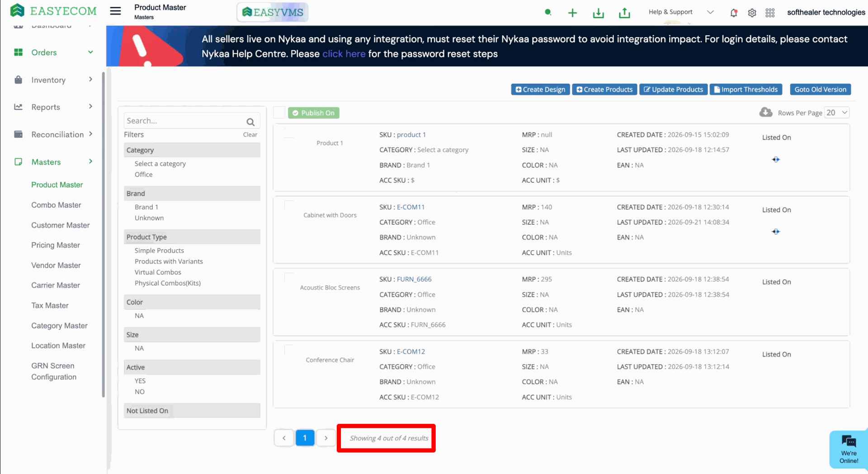
Task: Filter by Office category
Action: (x=144, y=175)
